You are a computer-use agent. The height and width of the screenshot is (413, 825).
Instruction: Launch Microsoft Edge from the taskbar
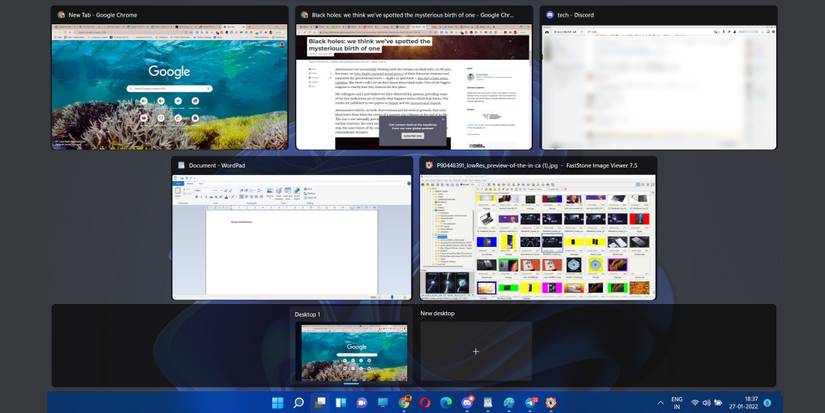pos(446,403)
